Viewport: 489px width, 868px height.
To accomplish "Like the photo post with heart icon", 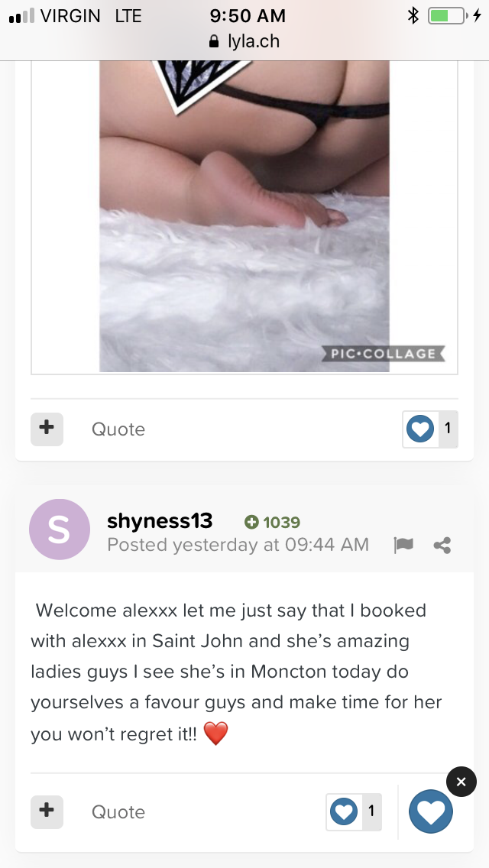I will 420,429.
